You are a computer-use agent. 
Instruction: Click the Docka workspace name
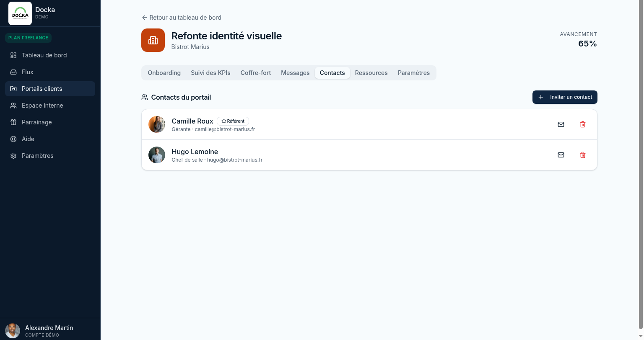tap(45, 10)
